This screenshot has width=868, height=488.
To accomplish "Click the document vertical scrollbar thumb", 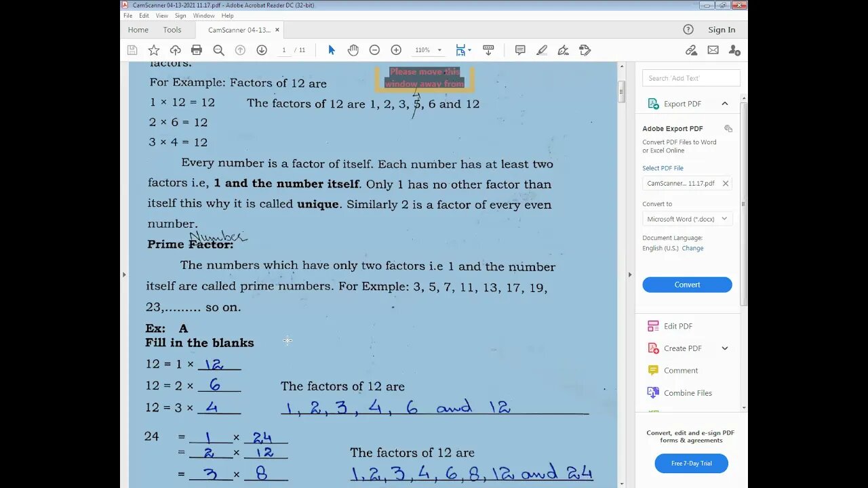I will coord(621,92).
